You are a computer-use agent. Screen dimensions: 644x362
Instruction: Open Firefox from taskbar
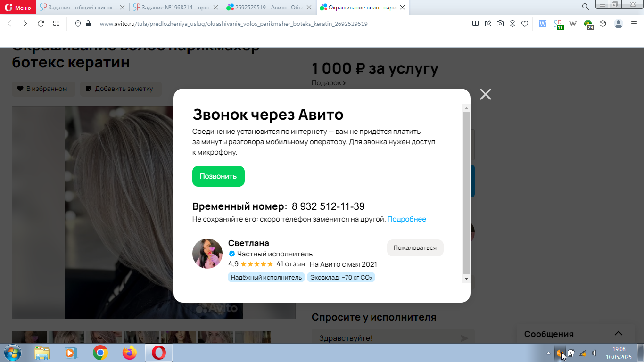[129, 353]
